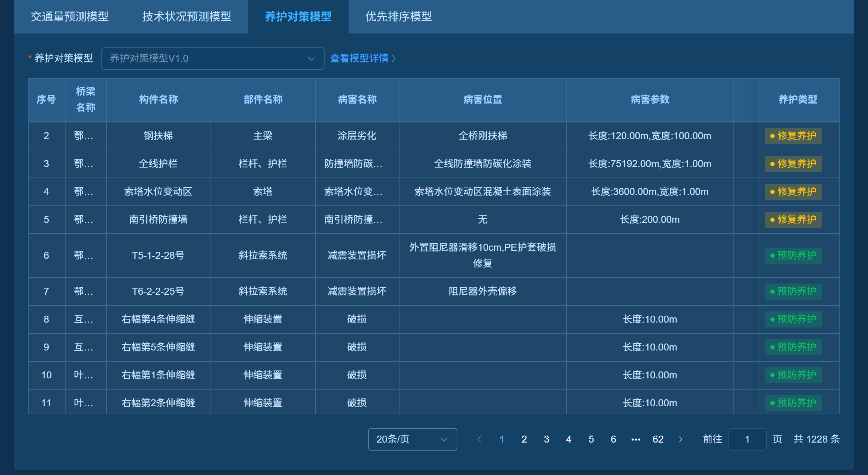Click the previous page arrow
This screenshot has height=475, width=868.
[479, 439]
